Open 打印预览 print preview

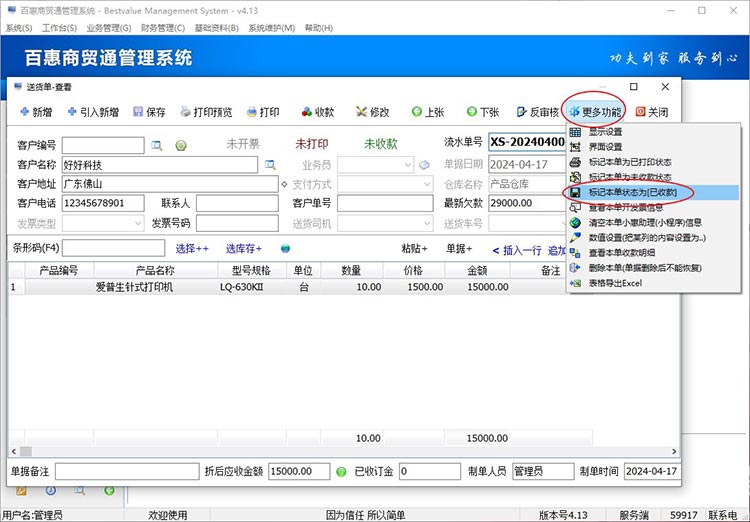point(206,112)
